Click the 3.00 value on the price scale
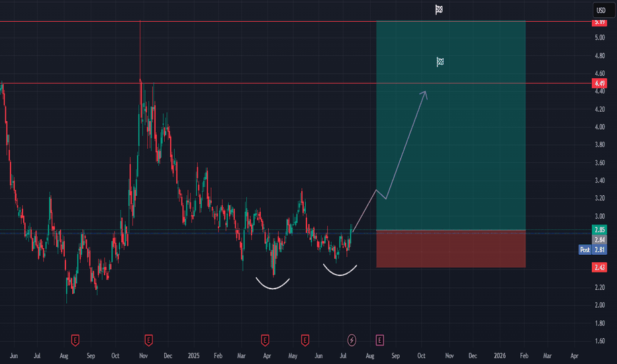This screenshot has height=364, width=617. point(600,216)
